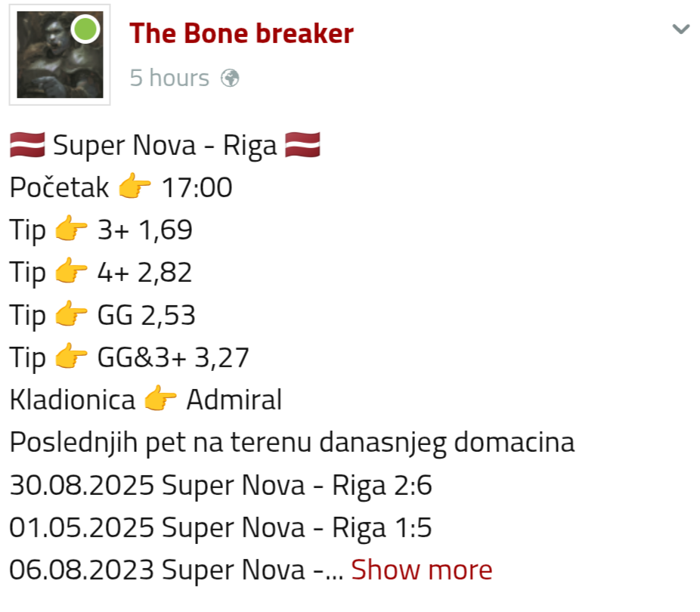Click the 30.08.2025 Super Nova - Riga 2:6 result

(x=221, y=485)
